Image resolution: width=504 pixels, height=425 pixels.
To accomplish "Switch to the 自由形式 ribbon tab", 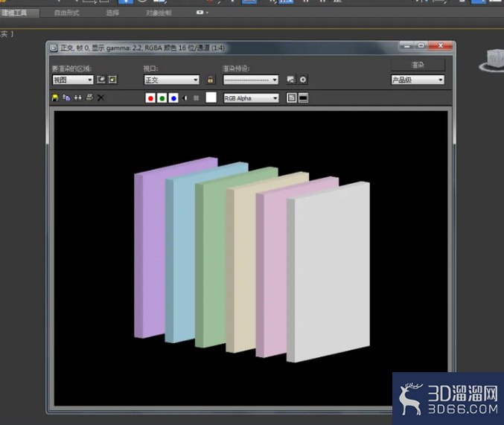I will coord(66,13).
